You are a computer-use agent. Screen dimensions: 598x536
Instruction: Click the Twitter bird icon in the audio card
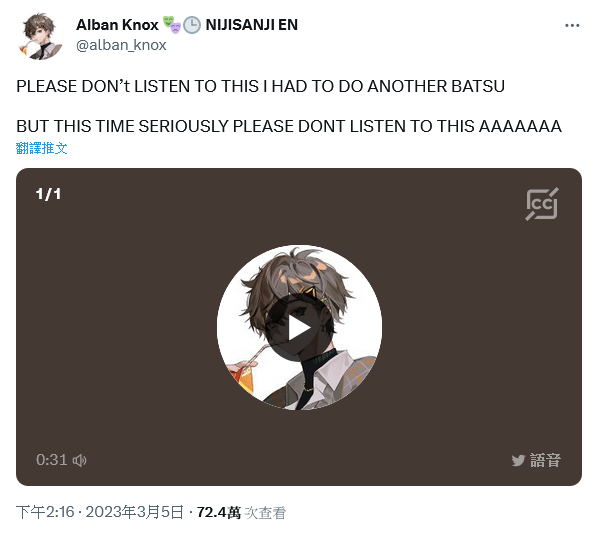click(x=518, y=460)
